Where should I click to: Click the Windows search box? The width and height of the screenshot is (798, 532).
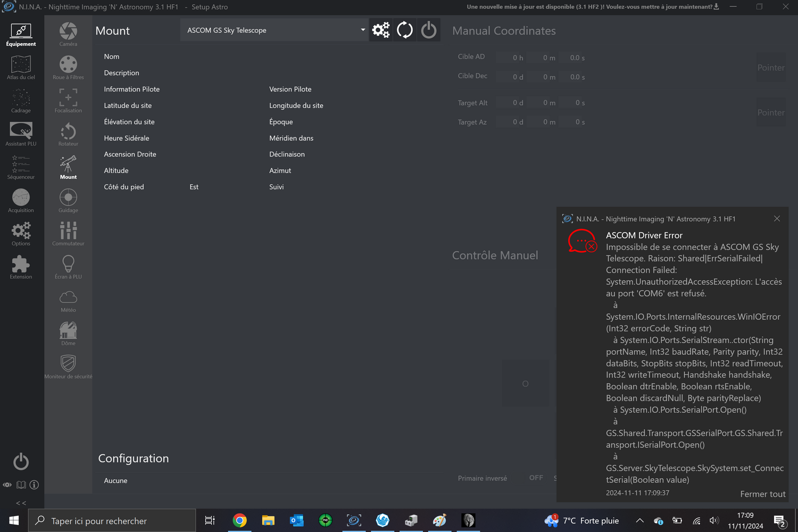tap(112, 520)
